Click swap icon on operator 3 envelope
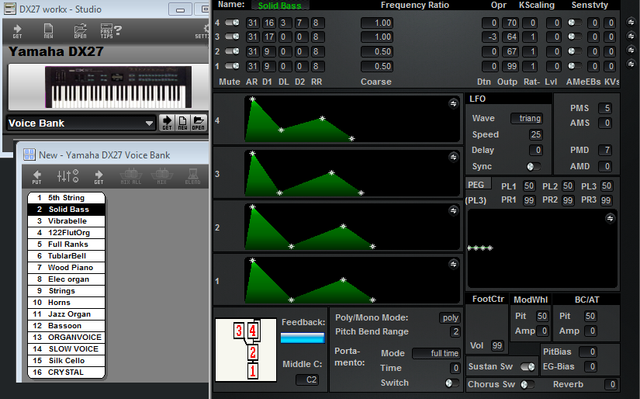Screen dimensions: 640x399 point(453,157)
